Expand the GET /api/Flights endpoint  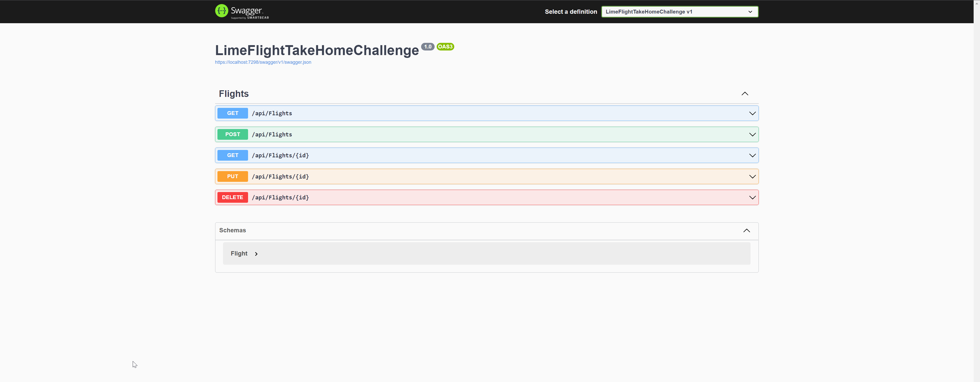[752, 113]
